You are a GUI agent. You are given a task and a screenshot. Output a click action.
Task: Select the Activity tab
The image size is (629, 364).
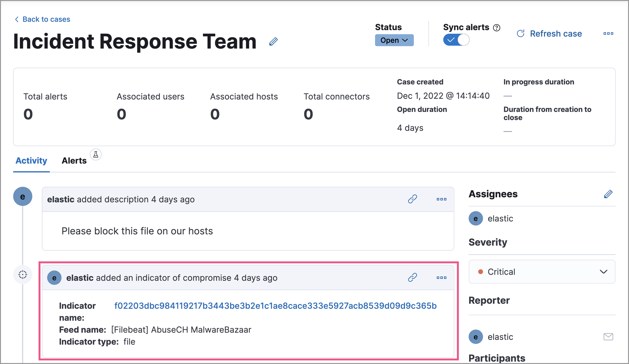(x=31, y=161)
